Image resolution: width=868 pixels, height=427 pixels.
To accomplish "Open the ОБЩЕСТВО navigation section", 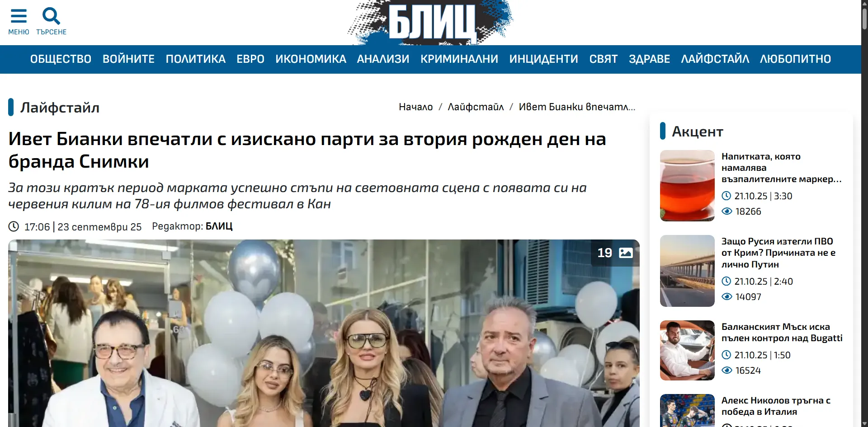I will [x=61, y=59].
